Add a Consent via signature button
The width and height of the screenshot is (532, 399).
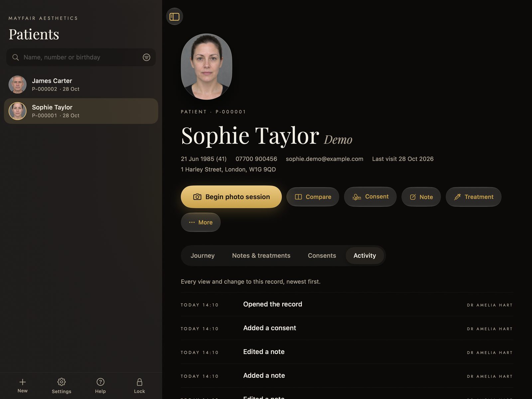point(370,197)
